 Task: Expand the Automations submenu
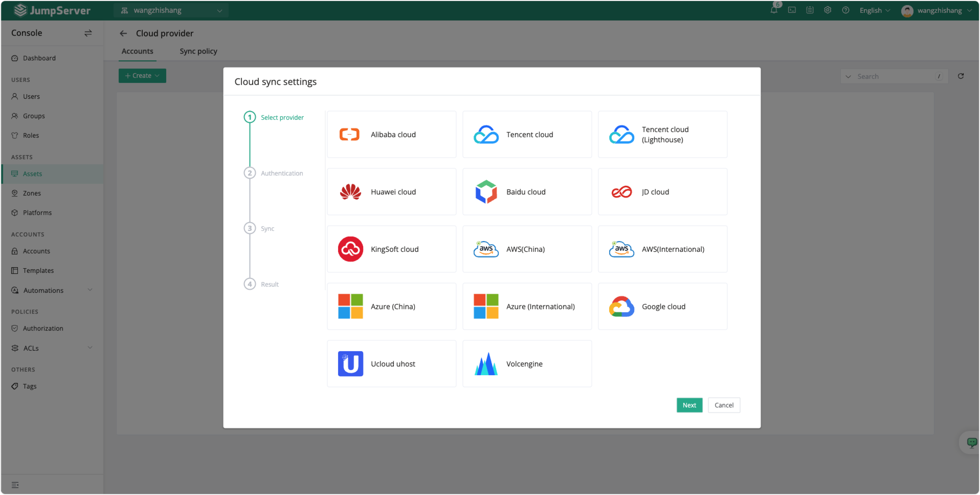[52, 290]
